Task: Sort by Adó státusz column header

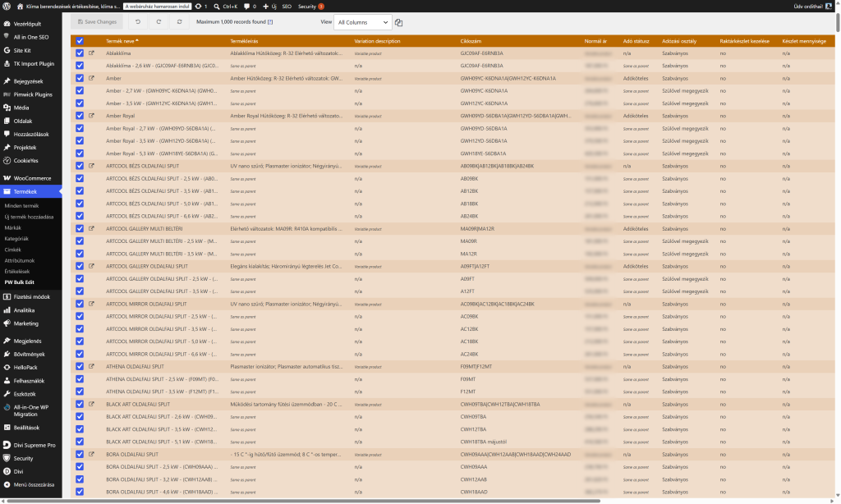Action: 636,41
